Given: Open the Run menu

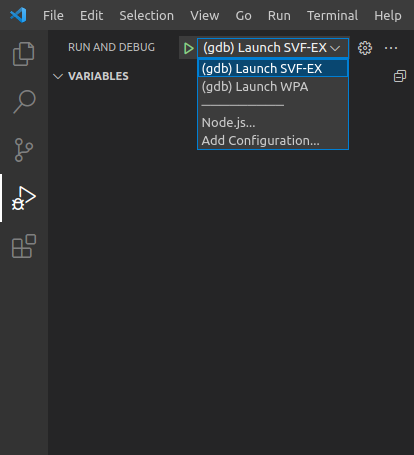Looking at the screenshot, I should [x=279, y=15].
